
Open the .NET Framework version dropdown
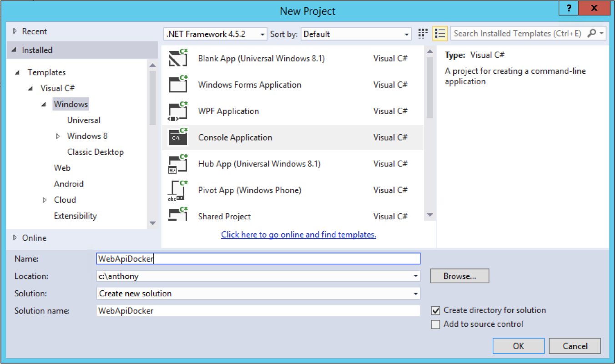click(x=215, y=34)
